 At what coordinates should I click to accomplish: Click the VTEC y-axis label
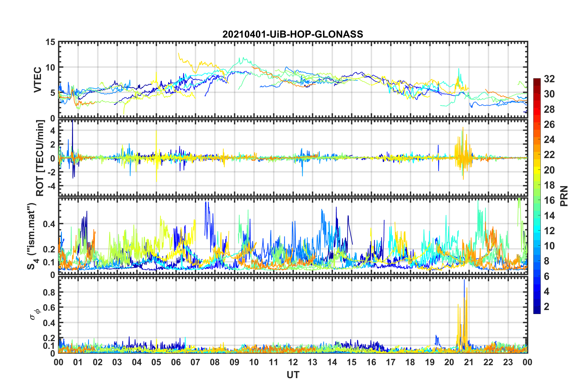[x=37, y=80]
